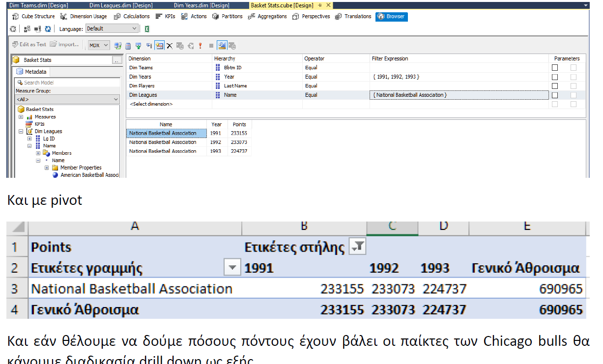Tick the first checkbox in the Select dimension row
Viewport: 603px width, 364px height.
555,104
